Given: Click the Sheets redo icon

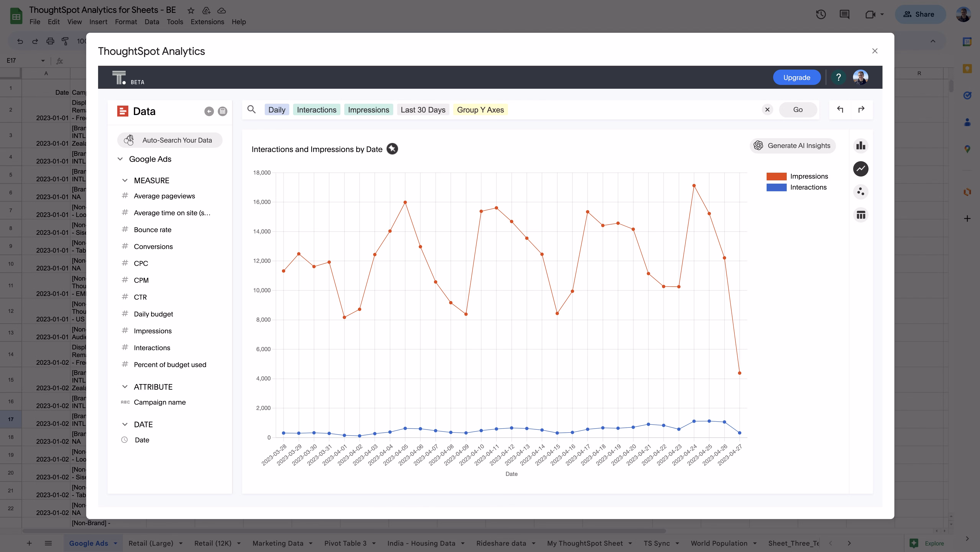Looking at the screenshot, I should click(x=35, y=41).
